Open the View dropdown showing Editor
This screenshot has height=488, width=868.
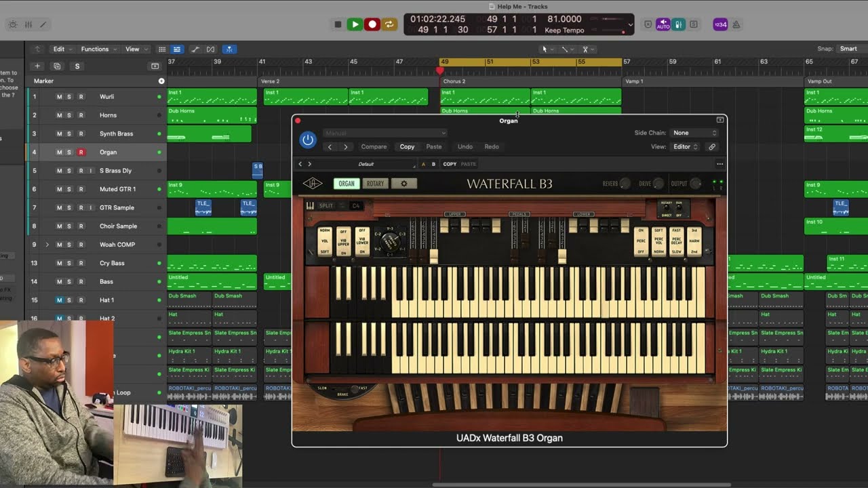pyautogui.click(x=685, y=146)
